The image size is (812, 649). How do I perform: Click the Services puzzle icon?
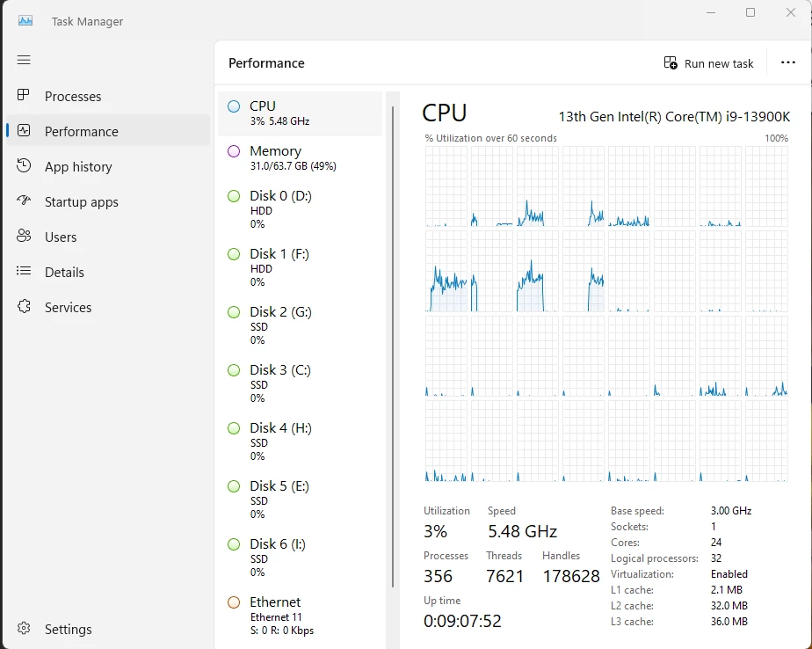pos(24,306)
